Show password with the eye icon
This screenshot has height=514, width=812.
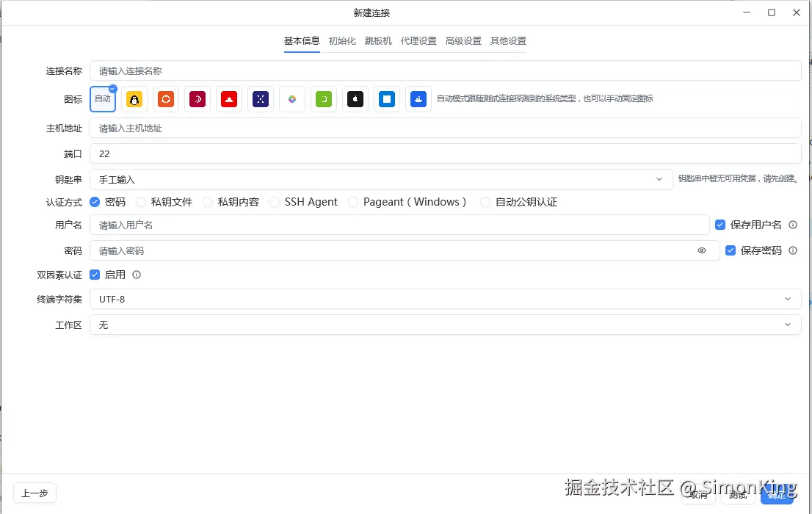point(702,251)
